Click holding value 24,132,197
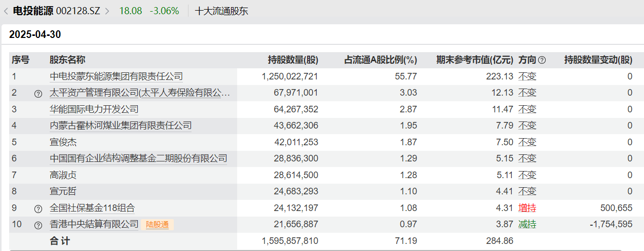Image resolution: width=644 pixels, height=251 pixels. pos(296,208)
